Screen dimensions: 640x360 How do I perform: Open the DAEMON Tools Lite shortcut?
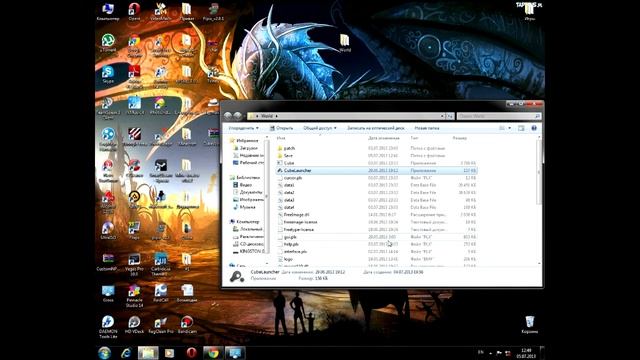(108, 327)
